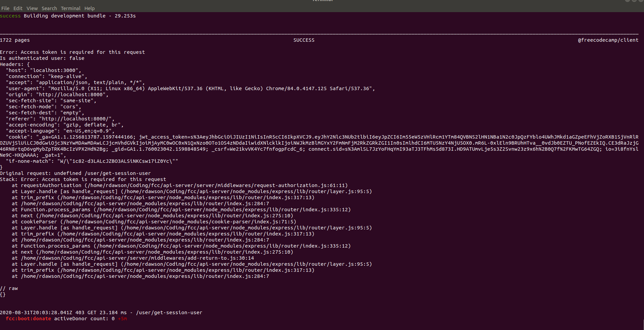Open the Terminal menu

click(70, 8)
